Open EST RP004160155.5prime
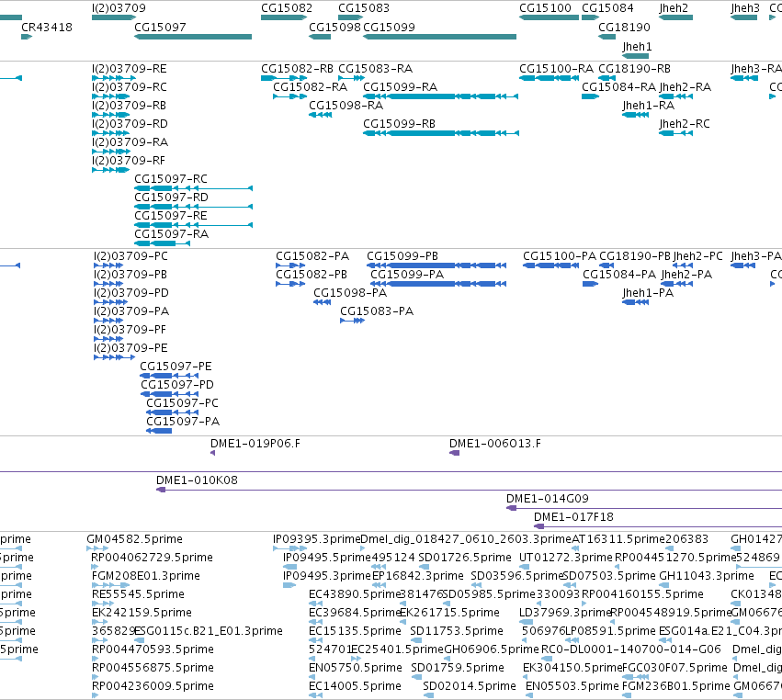Screen dimensions: 782x700 [x=642, y=594]
